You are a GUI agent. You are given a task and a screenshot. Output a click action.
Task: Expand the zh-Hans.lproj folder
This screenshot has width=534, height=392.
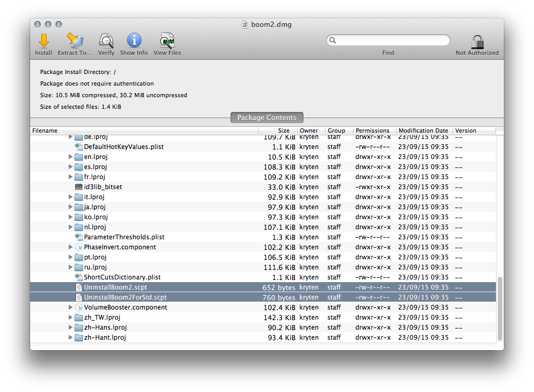point(70,328)
